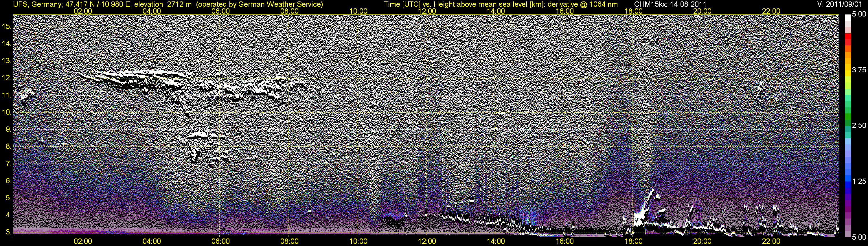Image resolution: width=868 pixels, height=246 pixels.
Task: Click the "3." height axis label
Action: pyautogui.click(x=8, y=232)
